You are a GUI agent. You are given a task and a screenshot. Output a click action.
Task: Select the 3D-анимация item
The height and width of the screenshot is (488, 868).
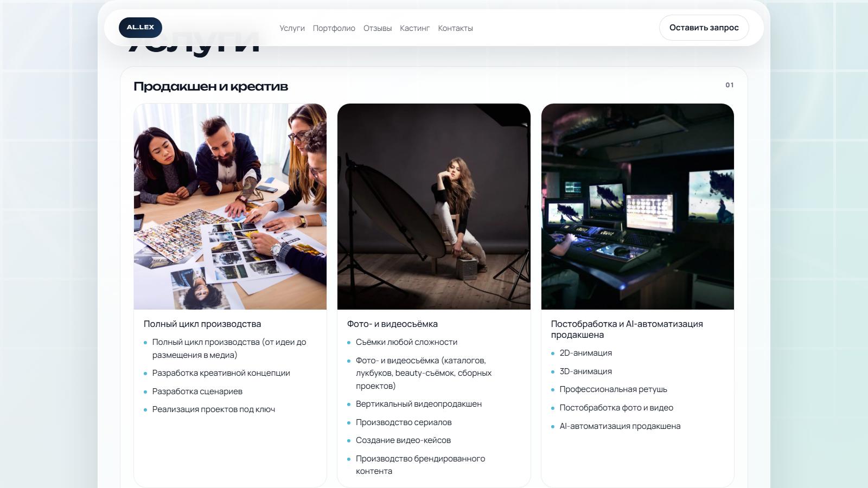tap(586, 371)
